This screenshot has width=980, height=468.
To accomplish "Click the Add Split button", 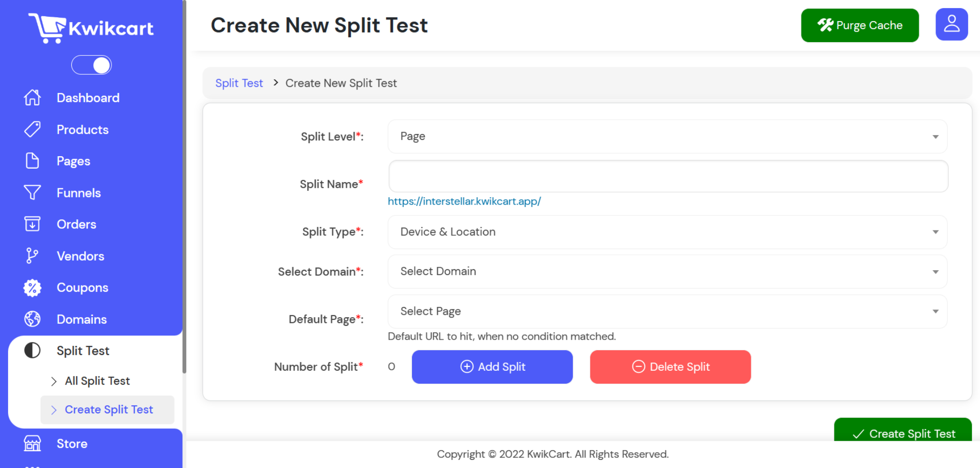I will (x=492, y=367).
